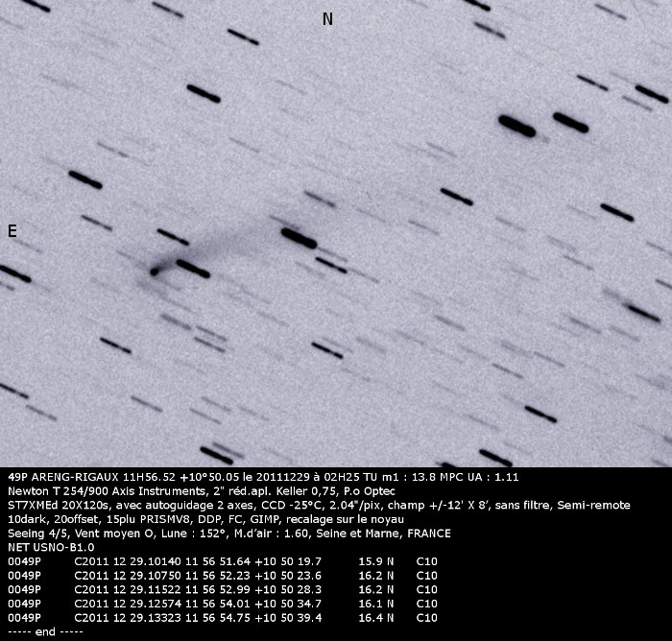Select the "11 56 52.23 +10 50 23.6" position
This screenshot has height=641, width=672.
(253, 576)
